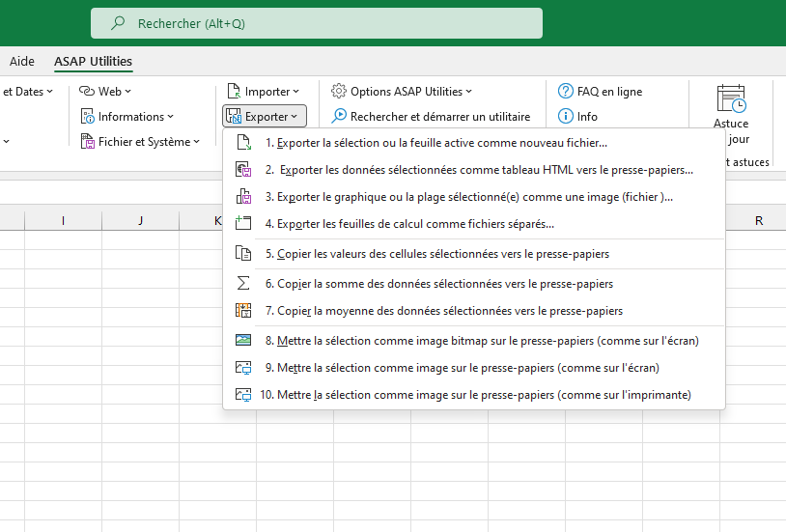Choose Exporter données comme tableau HTML
This screenshot has width=786, height=532.
point(474,170)
